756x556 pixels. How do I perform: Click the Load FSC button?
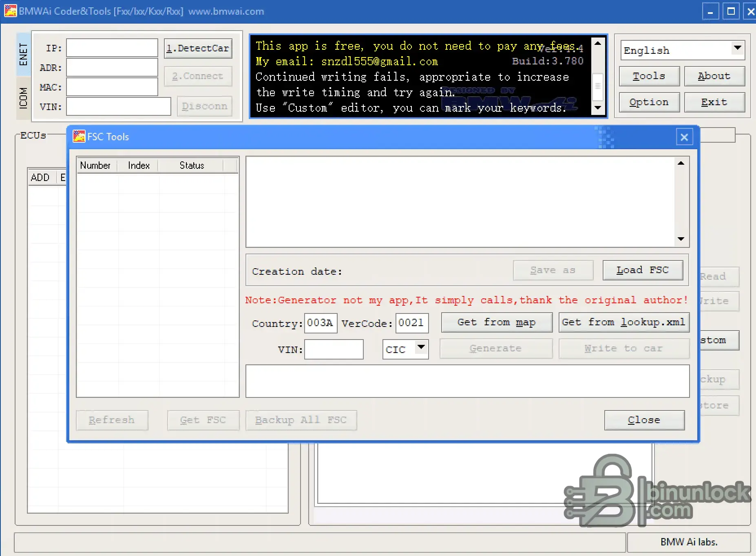pos(643,270)
